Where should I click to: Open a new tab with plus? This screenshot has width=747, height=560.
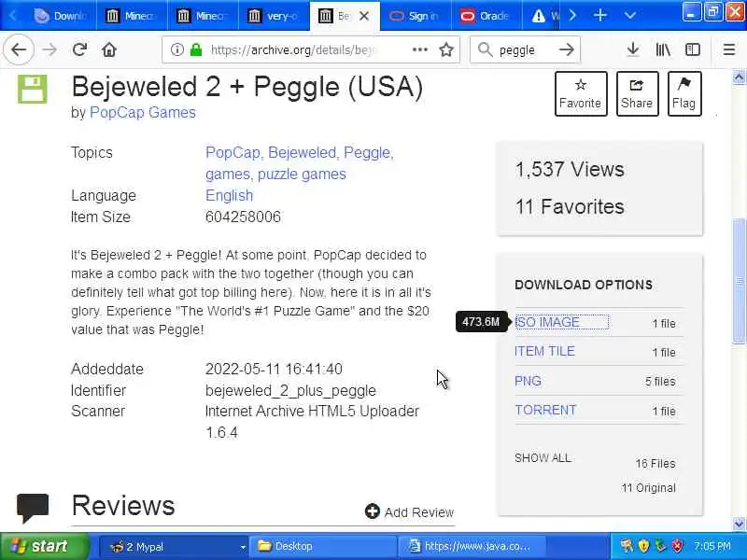click(600, 16)
